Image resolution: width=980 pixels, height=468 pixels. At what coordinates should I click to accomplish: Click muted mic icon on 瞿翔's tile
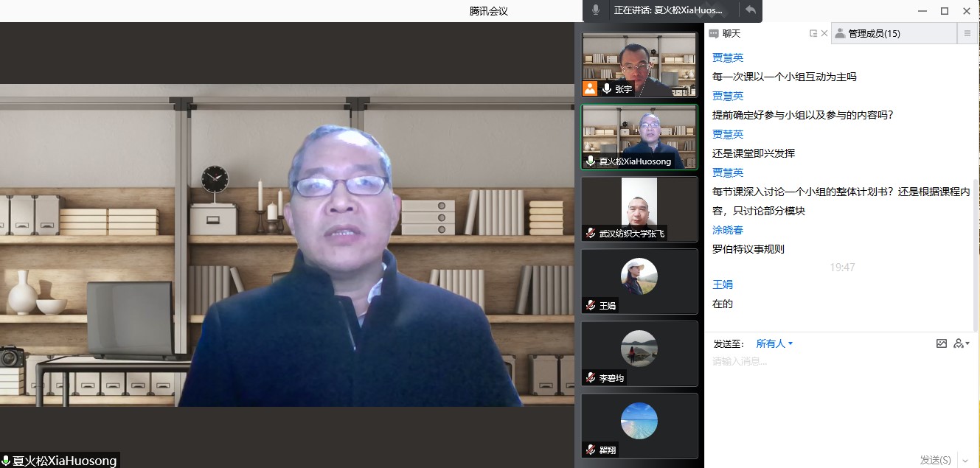[591, 450]
